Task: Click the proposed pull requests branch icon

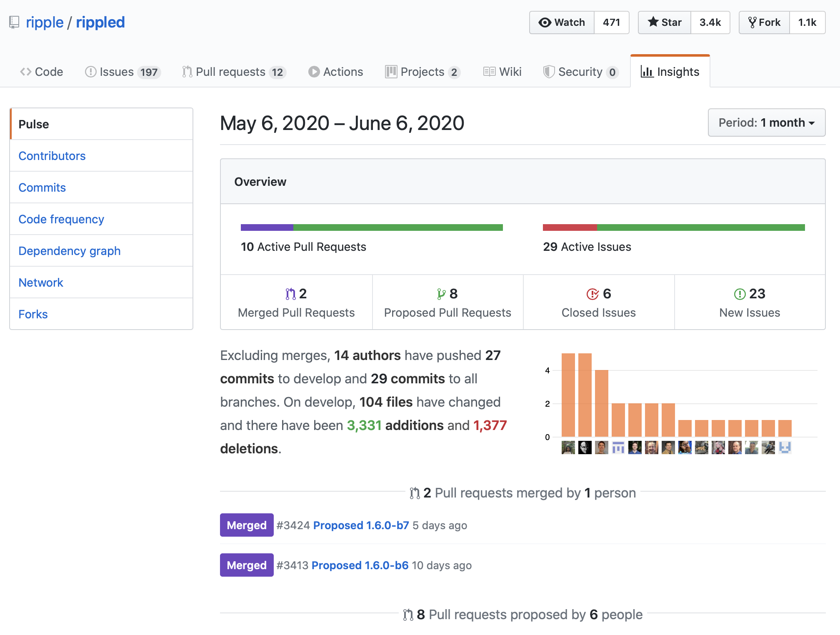Action: 441,294
